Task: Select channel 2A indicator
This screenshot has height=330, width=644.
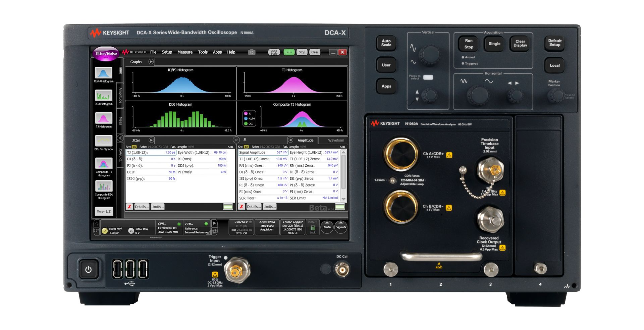Action: [x=131, y=231]
